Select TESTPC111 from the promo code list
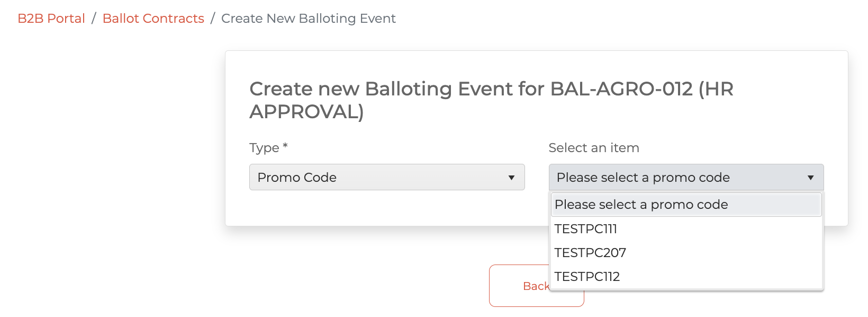The height and width of the screenshot is (317, 868). click(x=586, y=229)
